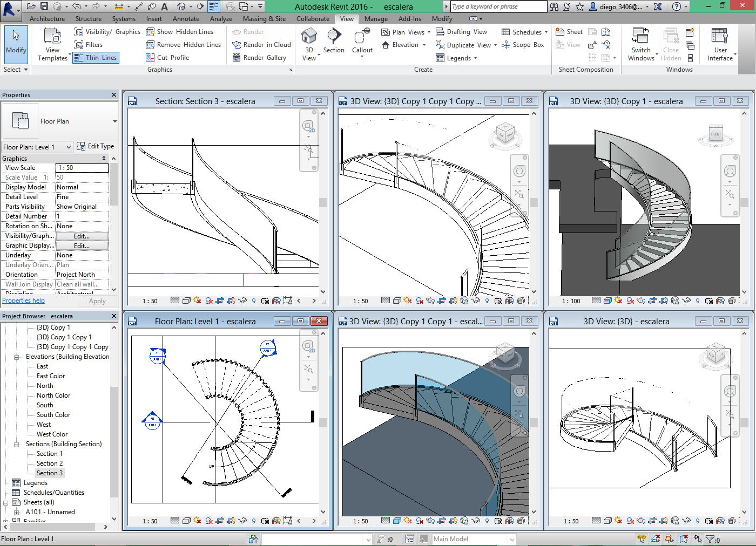This screenshot has height=546, width=756.
Task: Click the Properties help link
Action: (23, 300)
